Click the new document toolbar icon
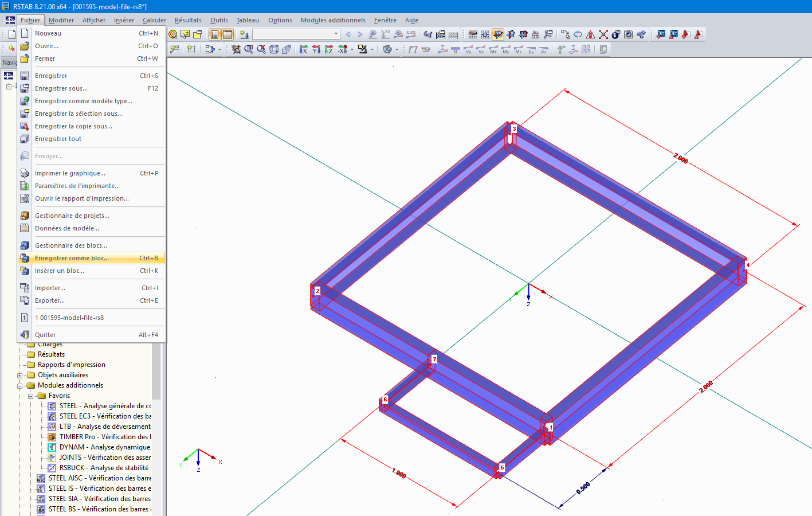The image size is (812, 516). coord(11,34)
